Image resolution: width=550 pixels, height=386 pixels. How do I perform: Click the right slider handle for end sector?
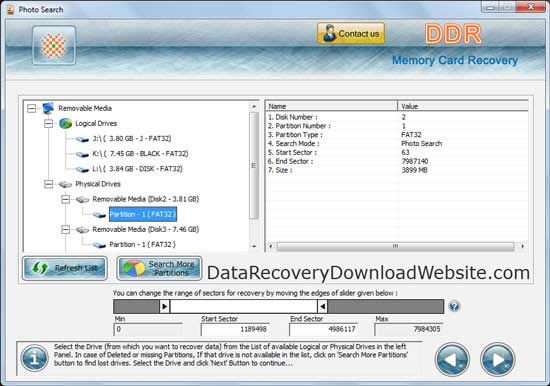tap(323, 307)
